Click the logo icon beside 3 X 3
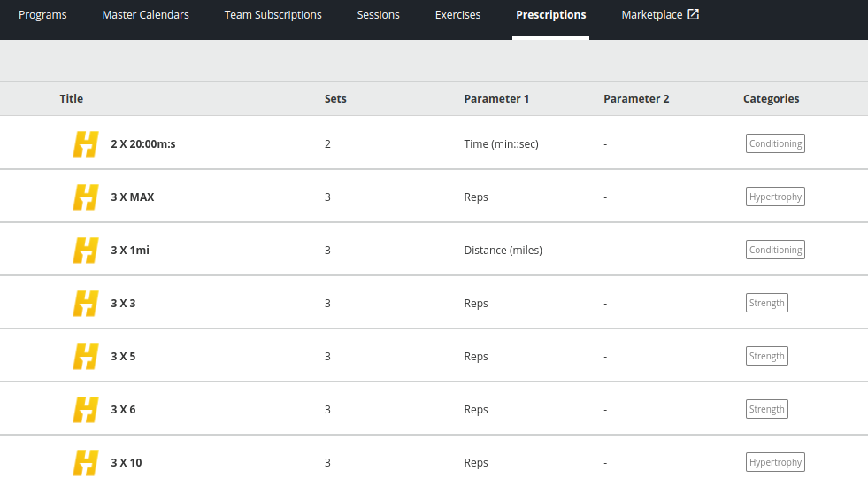The width and height of the screenshot is (868, 486). 86,303
